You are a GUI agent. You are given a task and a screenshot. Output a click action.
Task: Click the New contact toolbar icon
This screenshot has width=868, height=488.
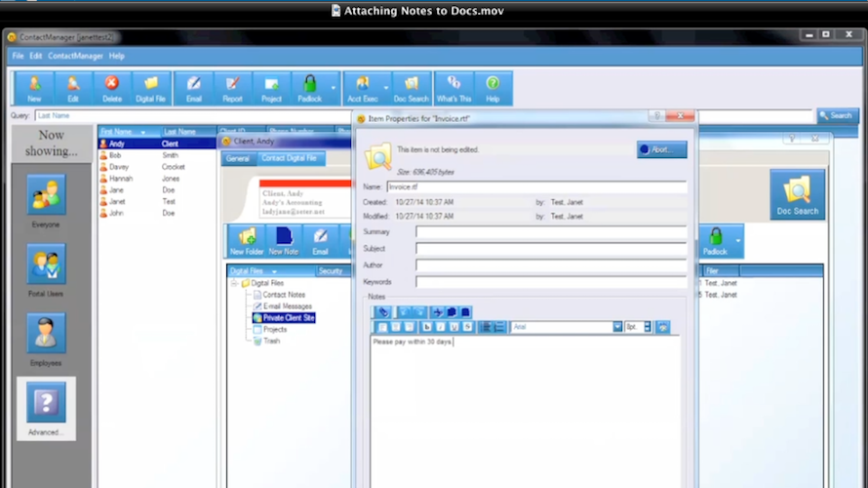click(34, 88)
